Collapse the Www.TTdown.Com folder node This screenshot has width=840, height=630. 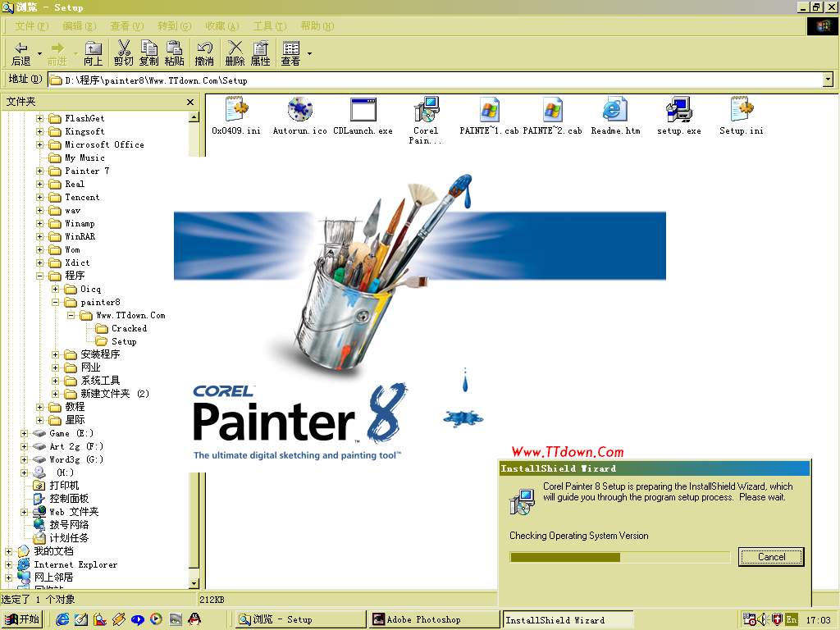(71, 315)
